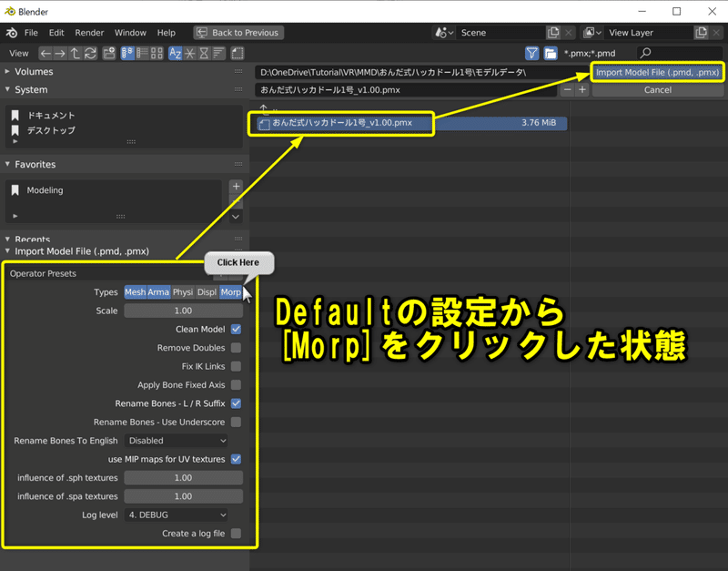This screenshot has width=728, height=571.
Task: Add bookmark with Favorites plus button
Action: point(236,187)
